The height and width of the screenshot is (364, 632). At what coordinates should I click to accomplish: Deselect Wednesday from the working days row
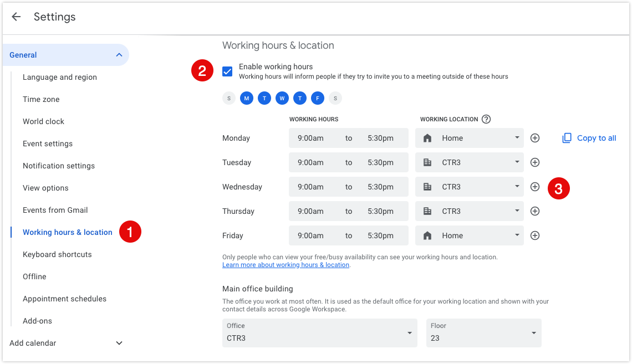(282, 98)
